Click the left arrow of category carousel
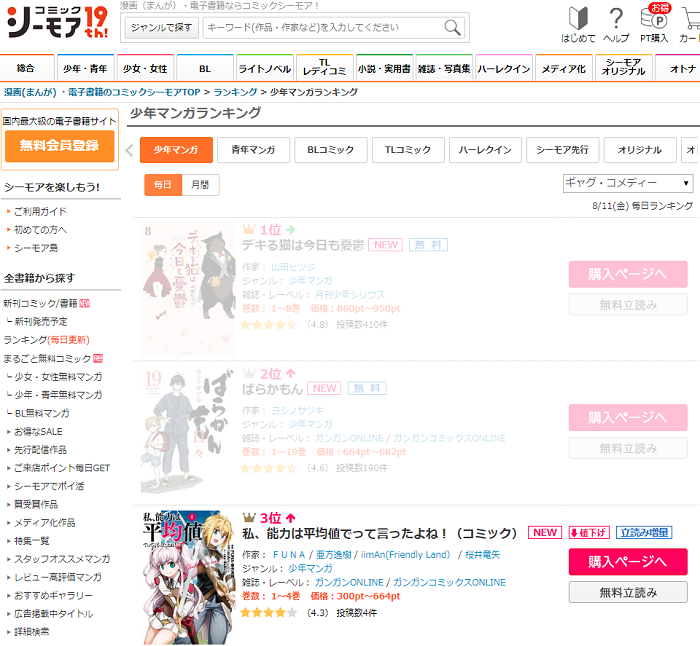The width and height of the screenshot is (700, 646). tap(130, 150)
